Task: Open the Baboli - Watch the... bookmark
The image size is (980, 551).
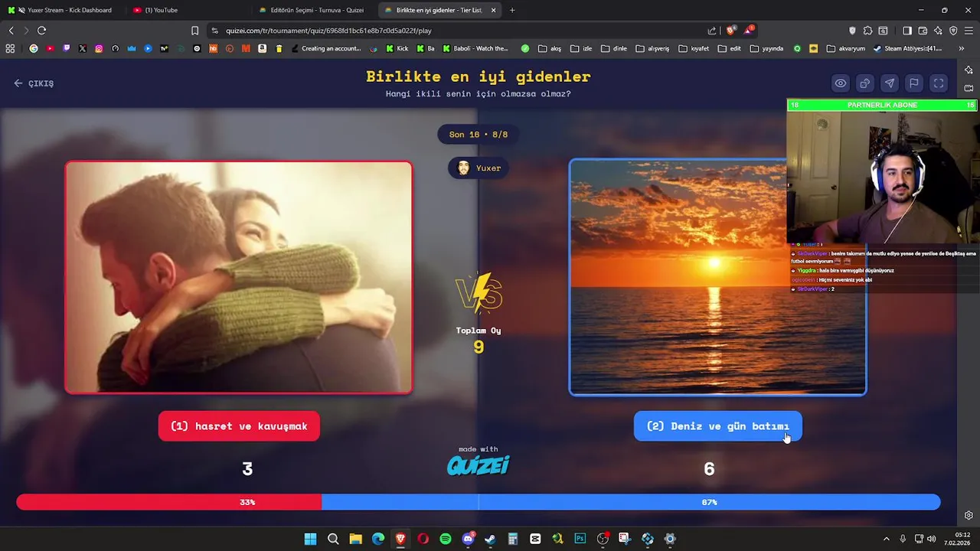Action: [x=475, y=48]
